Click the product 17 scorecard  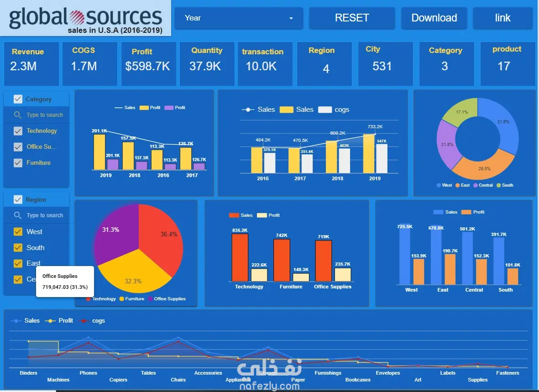click(x=508, y=63)
